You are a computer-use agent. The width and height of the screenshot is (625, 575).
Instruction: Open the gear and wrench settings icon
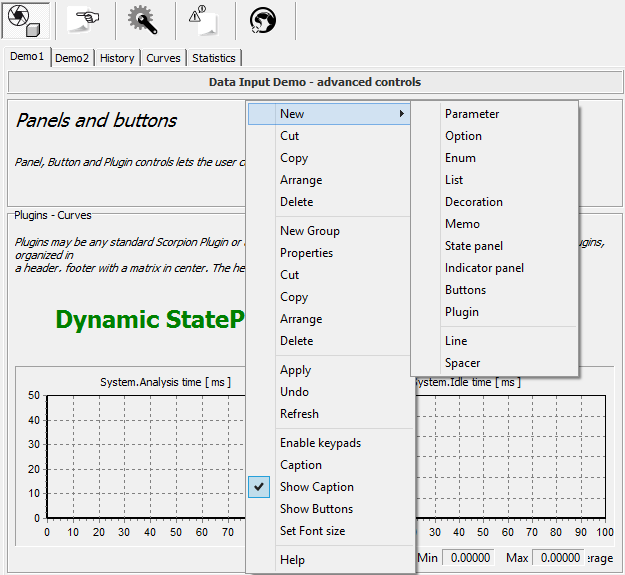[144, 20]
